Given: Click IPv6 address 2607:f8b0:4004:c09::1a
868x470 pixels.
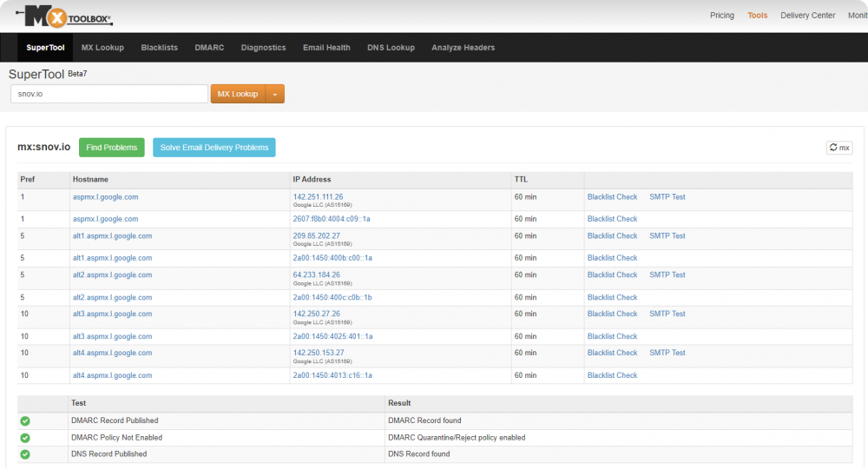Looking at the screenshot, I should pyautogui.click(x=332, y=220).
